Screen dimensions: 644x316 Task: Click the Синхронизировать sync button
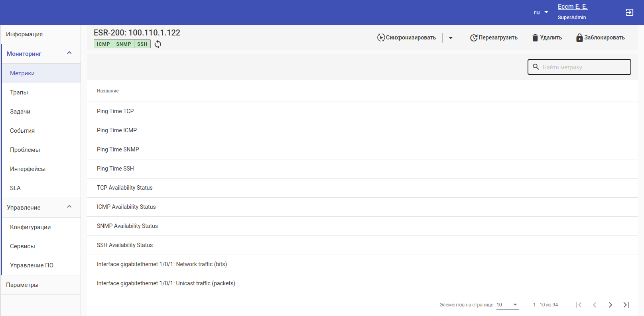point(407,38)
